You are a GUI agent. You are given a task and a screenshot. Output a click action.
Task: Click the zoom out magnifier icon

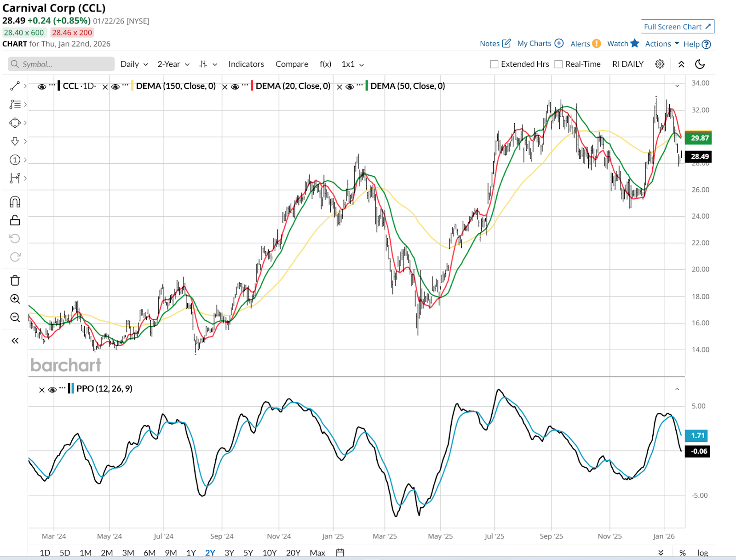pyautogui.click(x=15, y=318)
